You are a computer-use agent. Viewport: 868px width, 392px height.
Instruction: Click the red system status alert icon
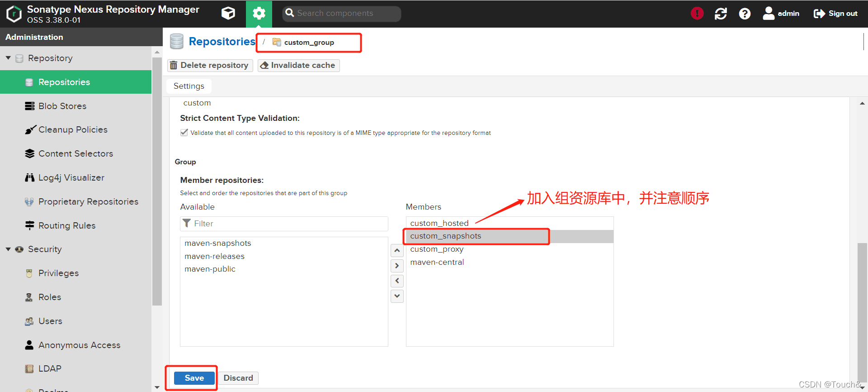click(x=697, y=14)
